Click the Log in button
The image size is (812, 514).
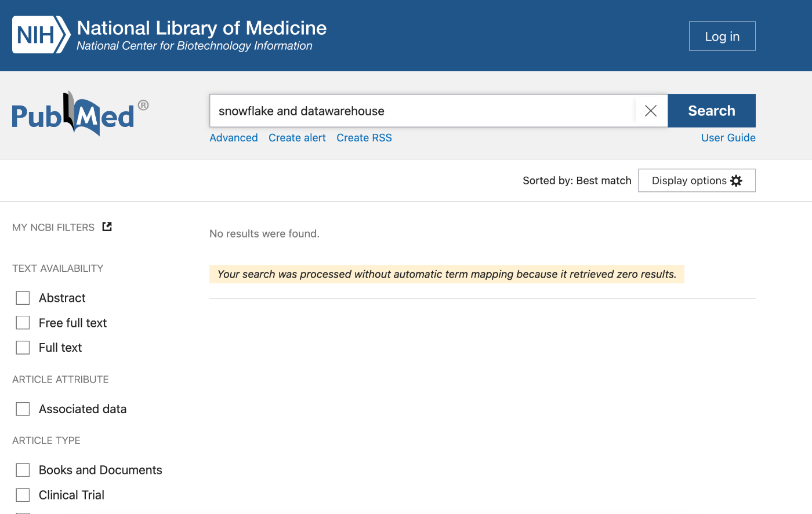tap(722, 36)
